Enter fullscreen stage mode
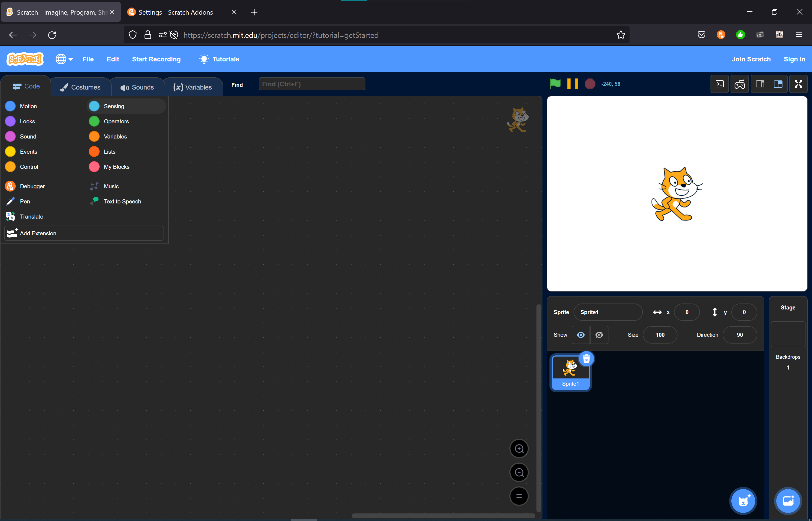The height and width of the screenshot is (521, 812). 798,84
